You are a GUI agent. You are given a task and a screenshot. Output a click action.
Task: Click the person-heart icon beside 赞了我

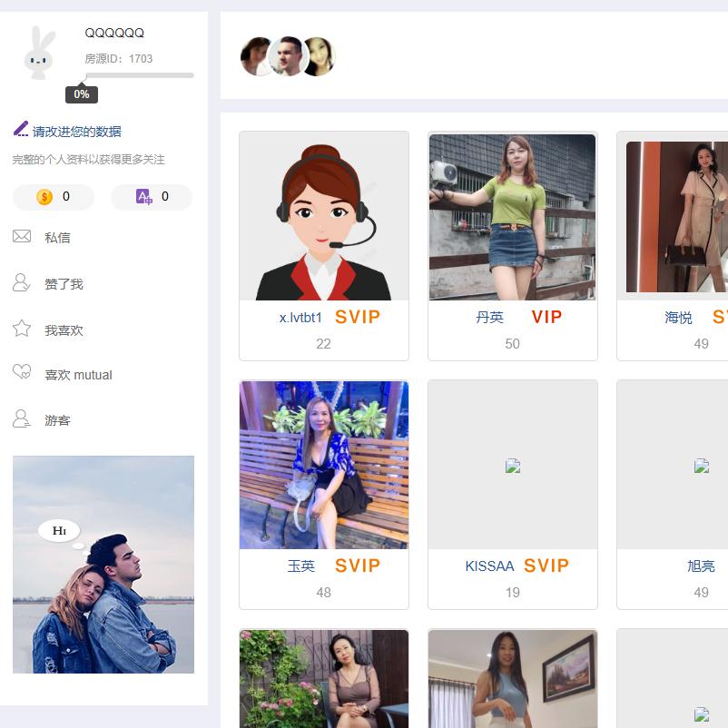[x=22, y=282]
